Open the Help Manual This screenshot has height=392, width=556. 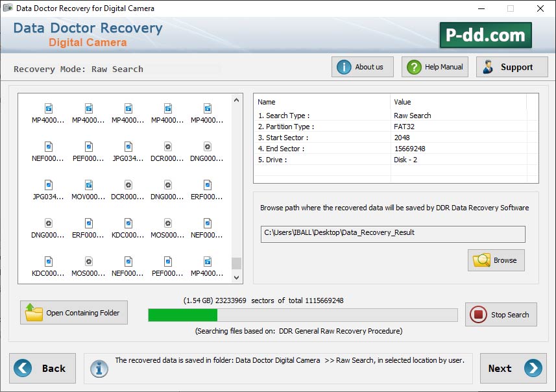coord(435,67)
